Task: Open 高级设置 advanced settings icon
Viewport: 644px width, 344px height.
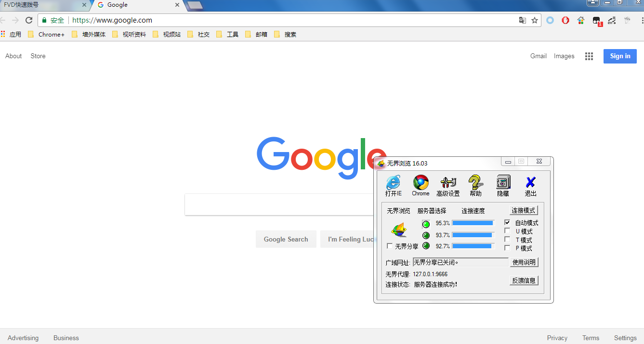Action: pos(448,186)
